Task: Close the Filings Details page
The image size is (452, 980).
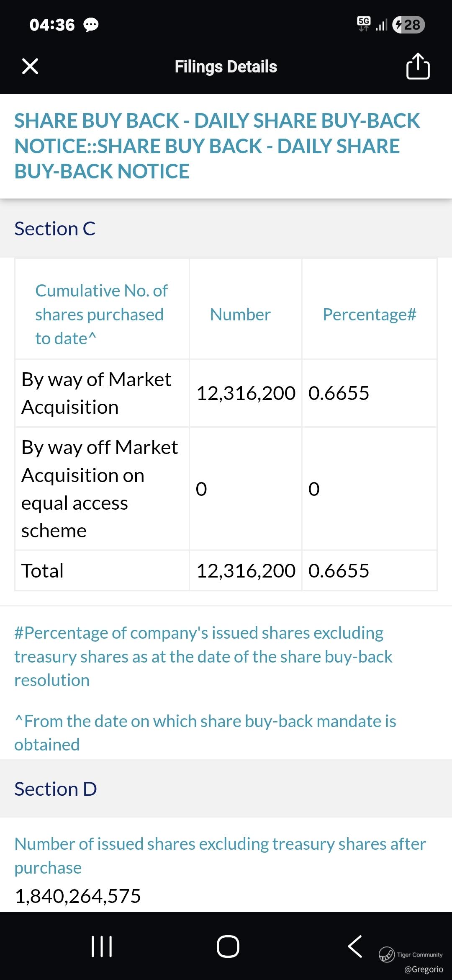Action: click(30, 66)
